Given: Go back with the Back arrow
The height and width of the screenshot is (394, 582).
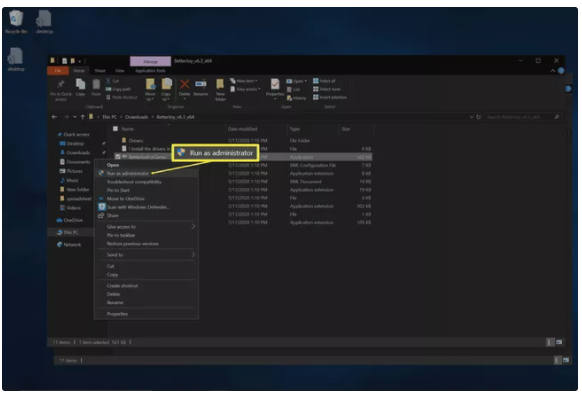Looking at the screenshot, I should coord(55,117).
